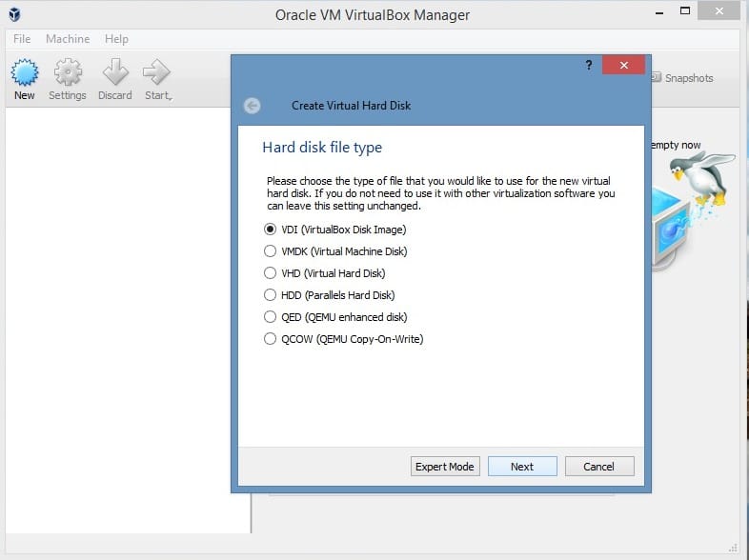Viewport: 749px width, 560px height.
Task: Pick HDD (Parallels Hard Disk) option
Action: click(x=271, y=295)
